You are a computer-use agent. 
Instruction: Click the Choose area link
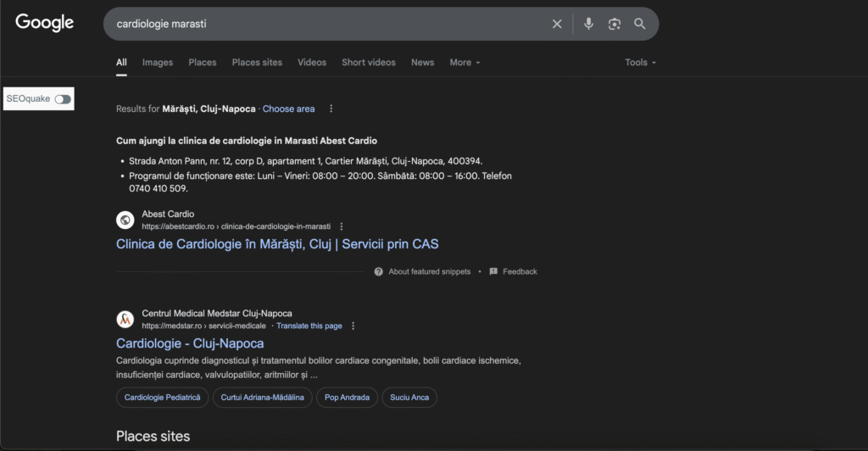(288, 109)
